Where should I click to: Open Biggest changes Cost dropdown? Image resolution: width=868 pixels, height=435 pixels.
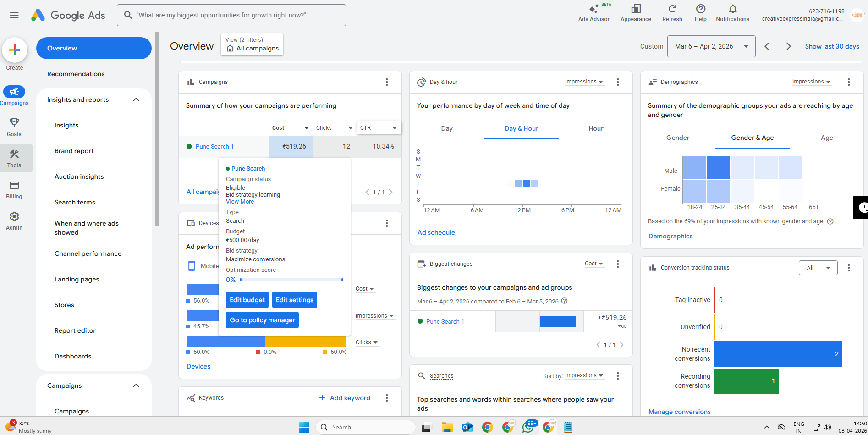[594, 264]
